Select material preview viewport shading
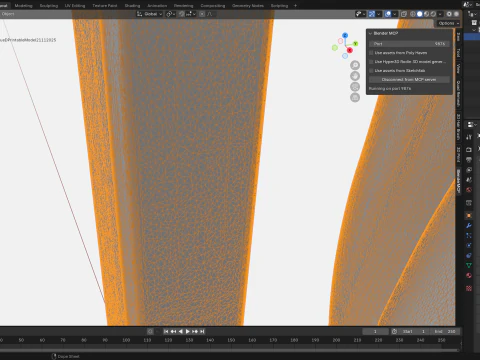 click(426, 14)
